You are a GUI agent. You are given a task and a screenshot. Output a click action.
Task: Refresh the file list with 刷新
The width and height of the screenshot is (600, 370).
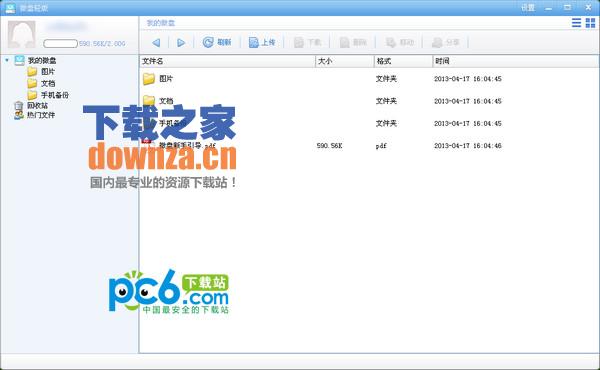pos(217,42)
